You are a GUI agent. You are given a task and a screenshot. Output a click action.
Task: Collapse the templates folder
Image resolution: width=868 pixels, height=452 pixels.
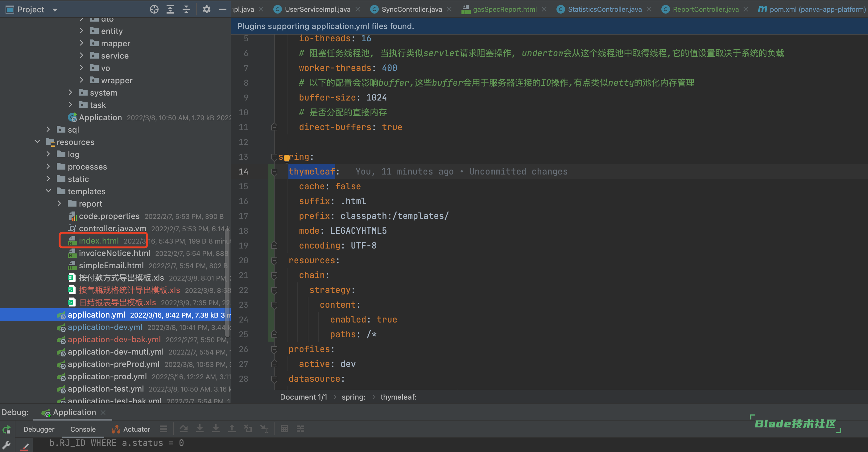(48, 191)
